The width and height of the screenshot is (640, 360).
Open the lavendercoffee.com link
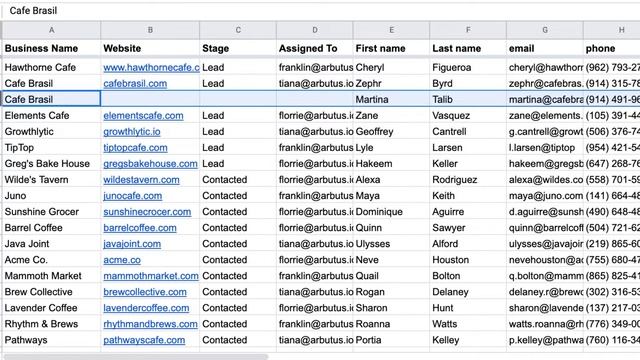pyautogui.click(x=146, y=308)
